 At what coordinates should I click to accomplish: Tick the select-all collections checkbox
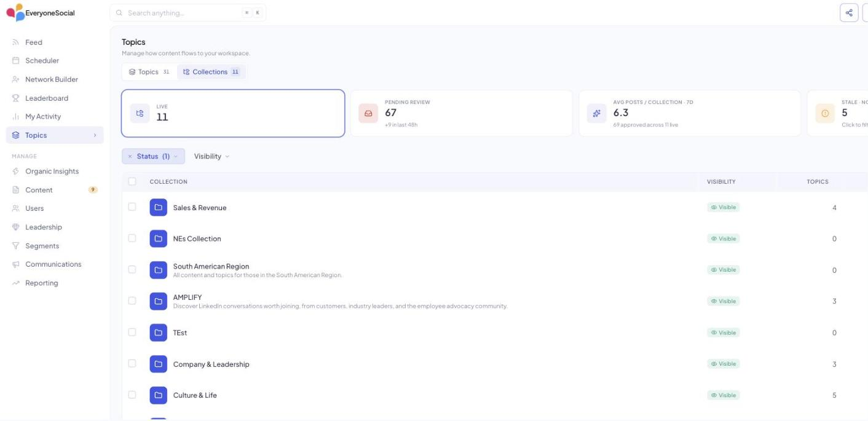point(132,181)
